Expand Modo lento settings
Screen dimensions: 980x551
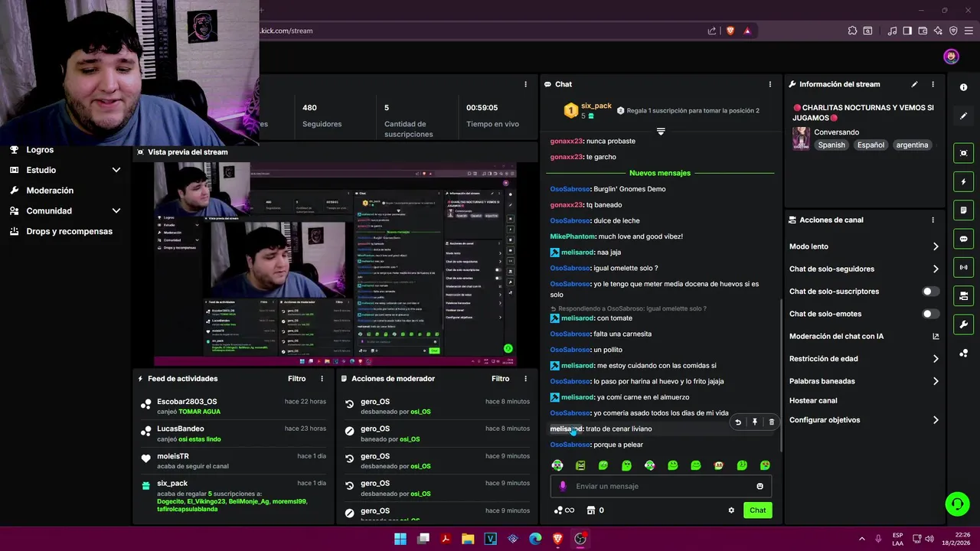(x=936, y=246)
